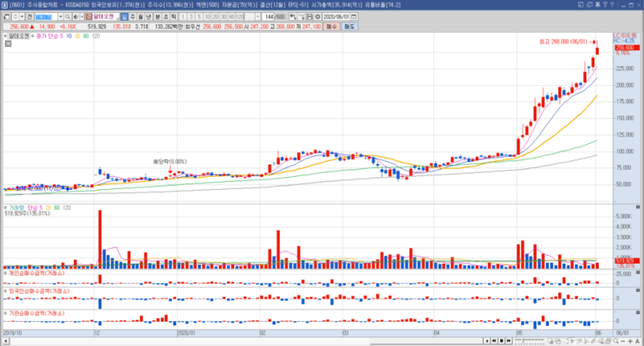Image resolution: width=644 pixels, height=346 pixels.
Task: Open the interval value dropdown arrow
Action: (x=257, y=16)
